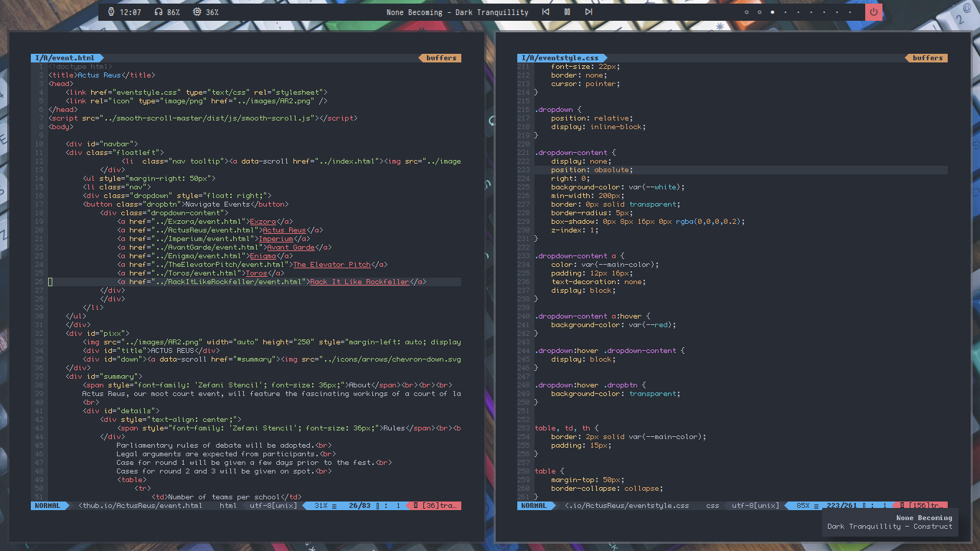Click 'background-color: var(--red);' line
The width and height of the screenshot is (980, 551).
[613, 325]
